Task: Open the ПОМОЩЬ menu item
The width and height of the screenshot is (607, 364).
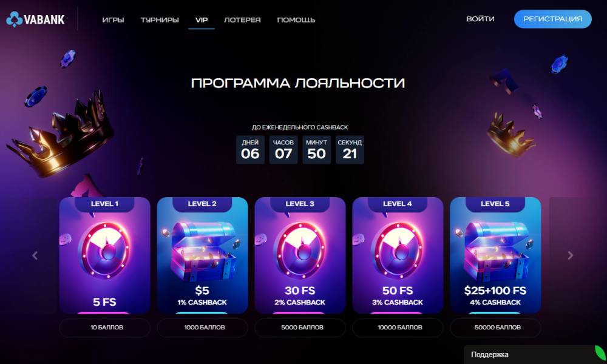Action: click(x=296, y=20)
